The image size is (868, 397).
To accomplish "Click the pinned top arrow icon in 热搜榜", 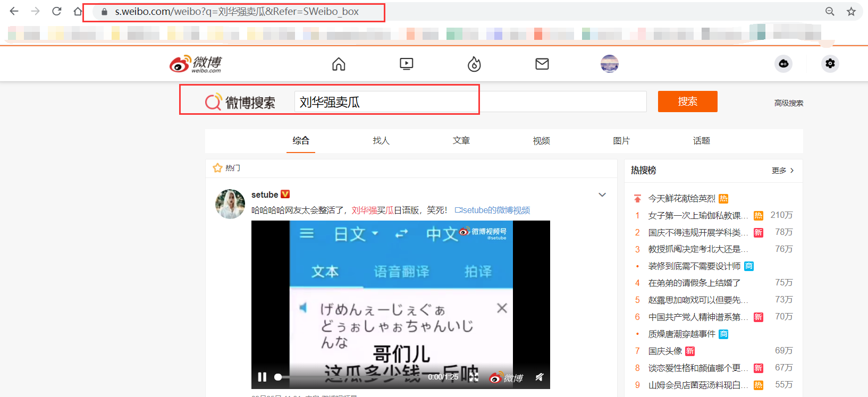I will (x=637, y=199).
